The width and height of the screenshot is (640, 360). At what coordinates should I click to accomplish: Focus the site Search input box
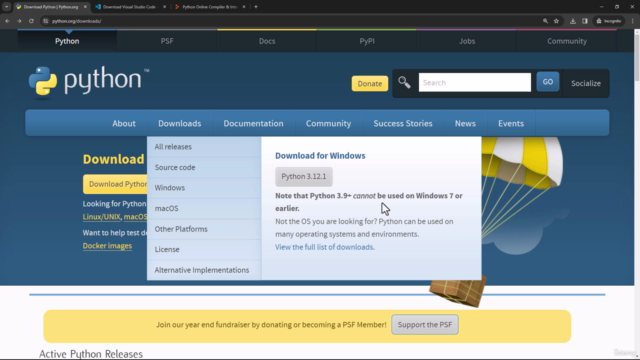475,82
